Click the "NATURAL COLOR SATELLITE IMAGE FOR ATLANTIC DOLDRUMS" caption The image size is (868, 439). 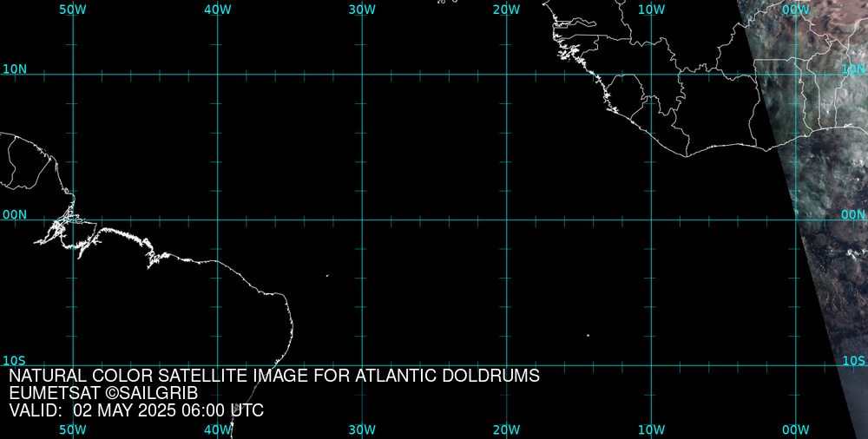[x=274, y=376]
